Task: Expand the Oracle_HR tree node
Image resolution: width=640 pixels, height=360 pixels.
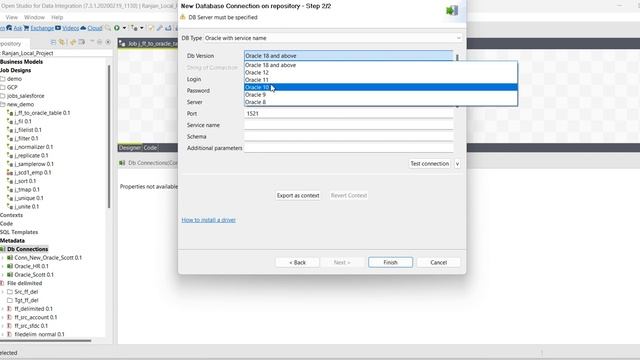Action: tap(3, 266)
